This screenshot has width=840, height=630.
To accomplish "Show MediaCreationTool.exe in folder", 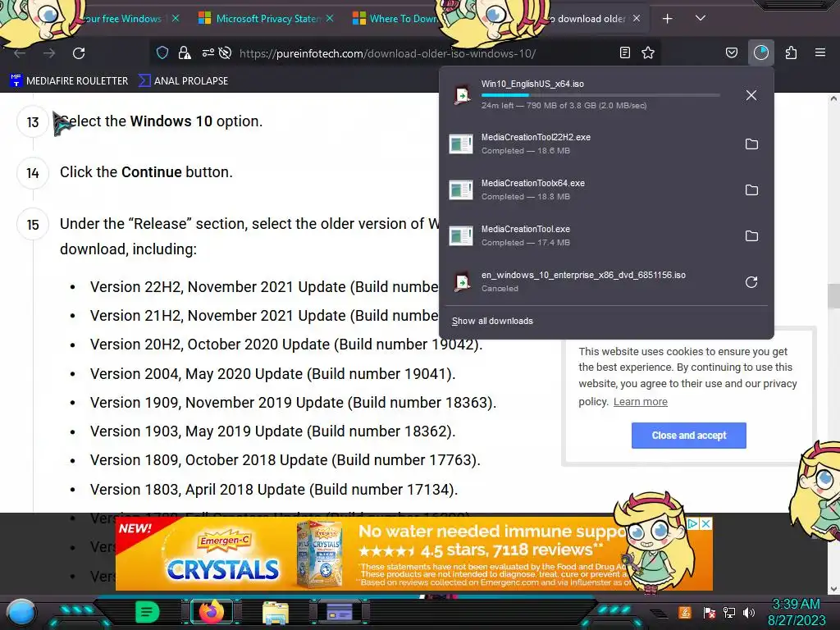I will click(x=751, y=235).
